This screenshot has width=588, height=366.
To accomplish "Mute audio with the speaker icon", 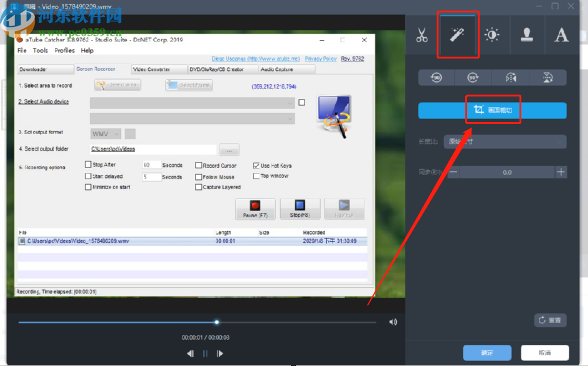I will tap(393, 322).
